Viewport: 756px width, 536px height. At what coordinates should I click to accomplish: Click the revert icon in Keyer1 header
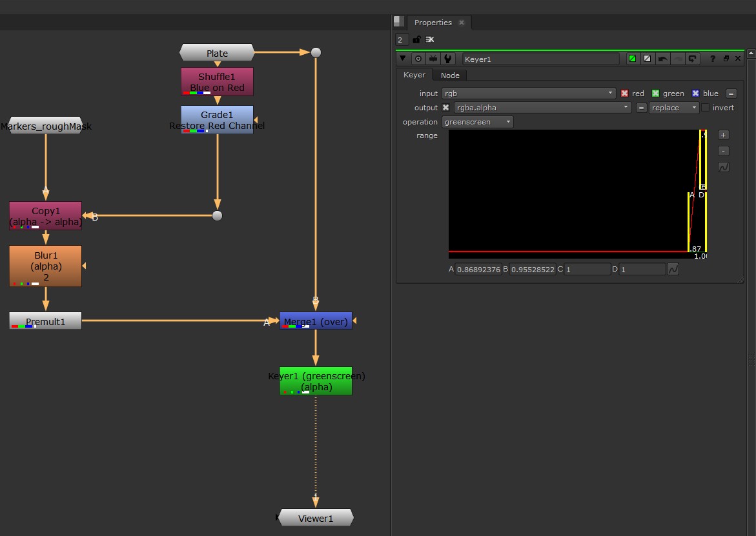click(692, 59)
